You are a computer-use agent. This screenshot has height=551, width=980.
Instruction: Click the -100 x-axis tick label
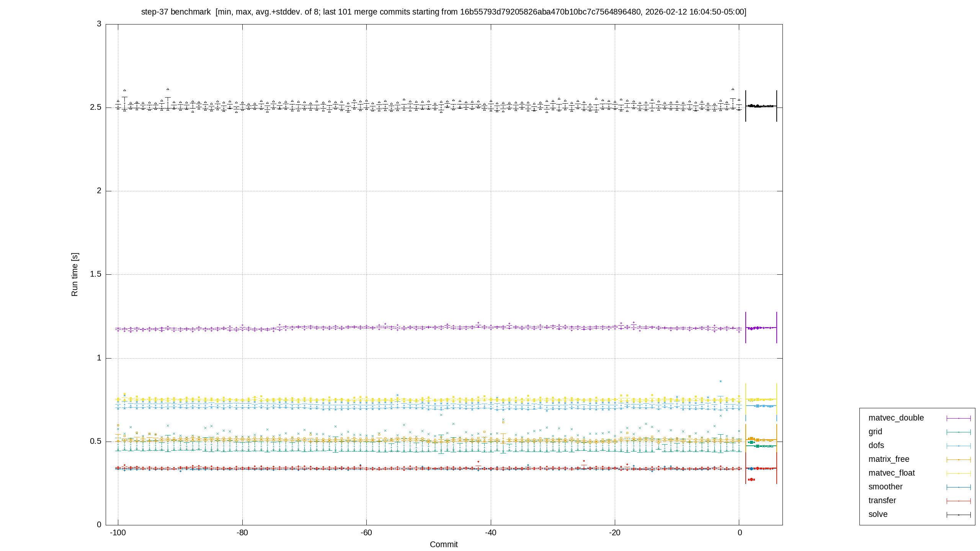pos(118,533)
